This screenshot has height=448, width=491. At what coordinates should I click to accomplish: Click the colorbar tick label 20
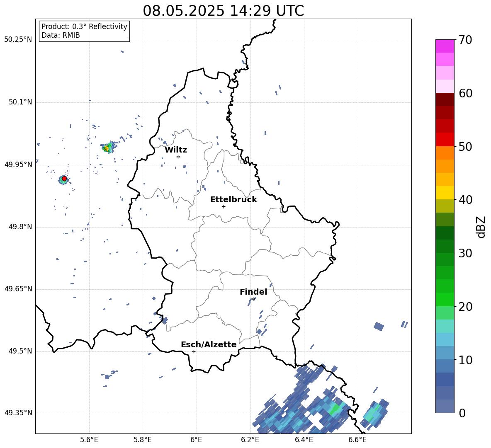(465, 307)
